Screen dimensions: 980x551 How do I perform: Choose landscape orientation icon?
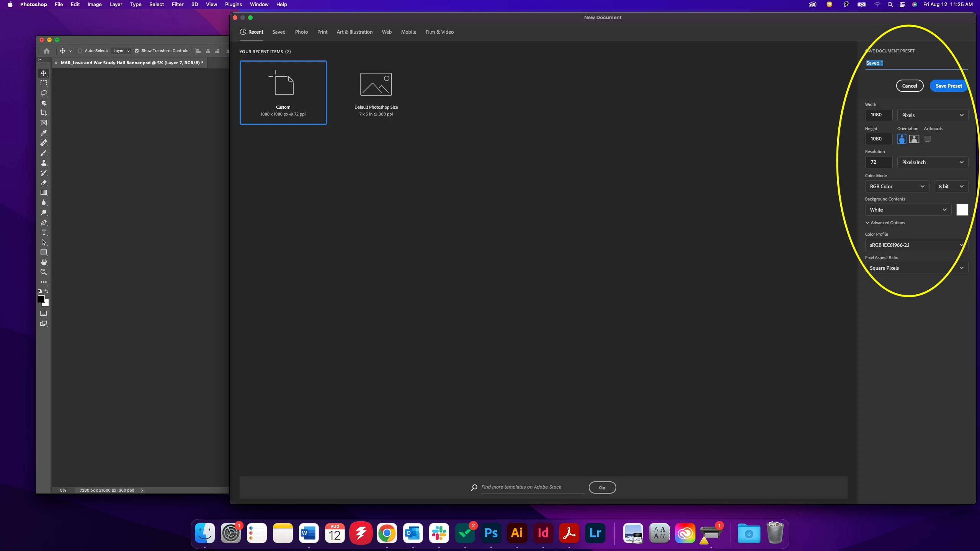[x=914, y=139]
